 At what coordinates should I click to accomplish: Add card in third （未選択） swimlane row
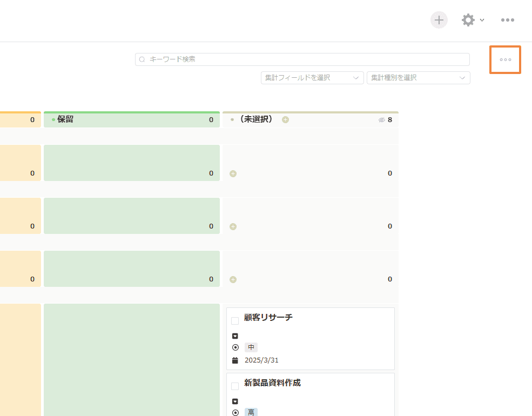pyautogui.click(x=233, y=280)
